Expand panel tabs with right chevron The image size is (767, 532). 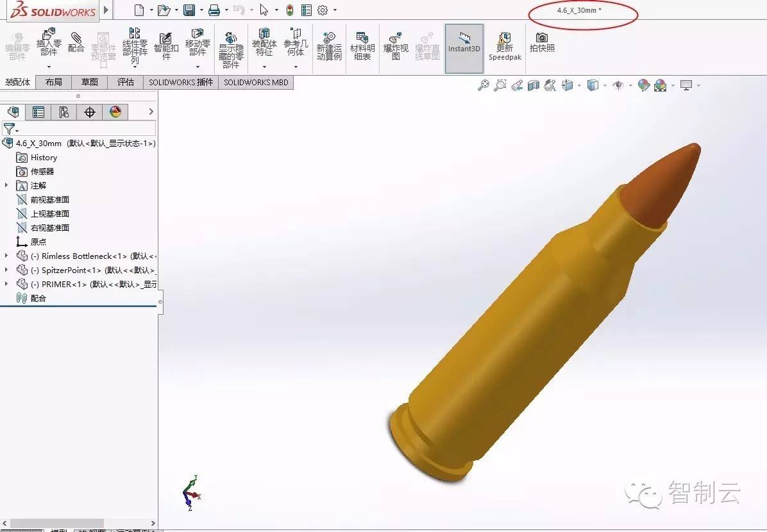pyautogui.click(x=151, y=112)
